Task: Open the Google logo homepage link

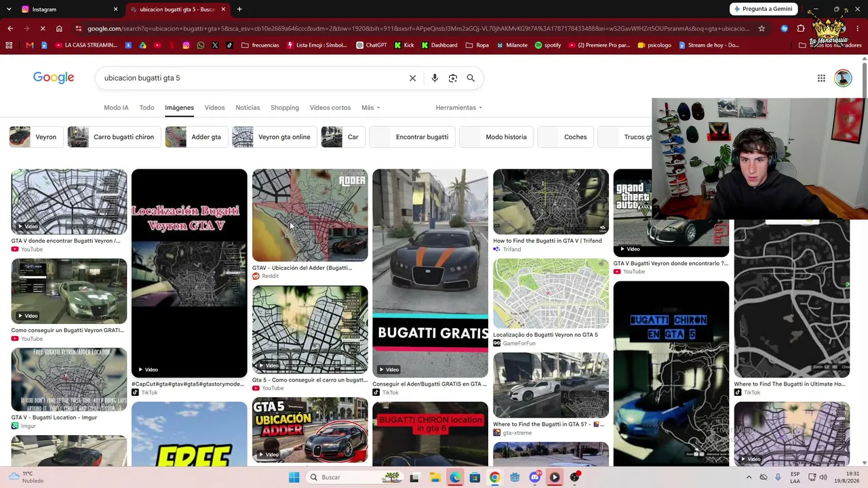Action: coord(54,78)
